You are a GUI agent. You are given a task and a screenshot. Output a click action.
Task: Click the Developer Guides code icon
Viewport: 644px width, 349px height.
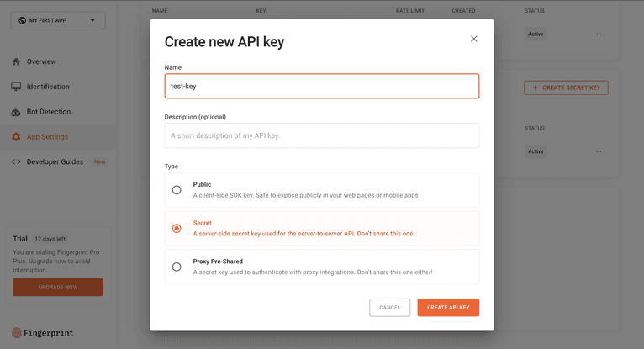tap(16, 161)
